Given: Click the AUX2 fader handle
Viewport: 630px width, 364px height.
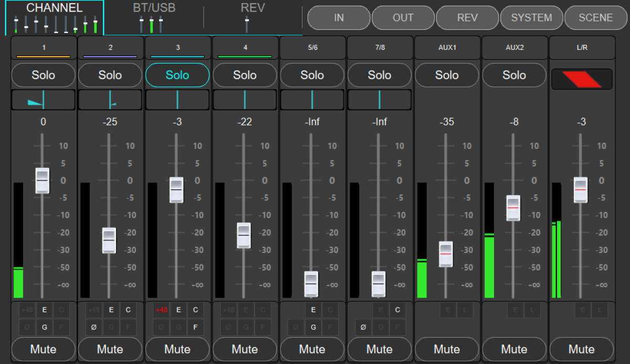Looking at the screenshot, I should click(x=513, y=208).
